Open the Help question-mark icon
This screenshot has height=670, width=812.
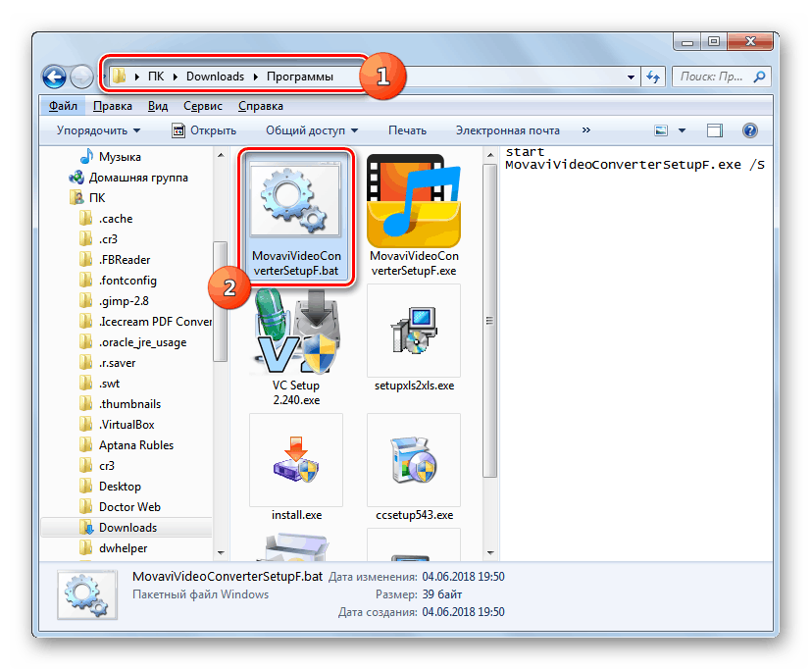749,130
